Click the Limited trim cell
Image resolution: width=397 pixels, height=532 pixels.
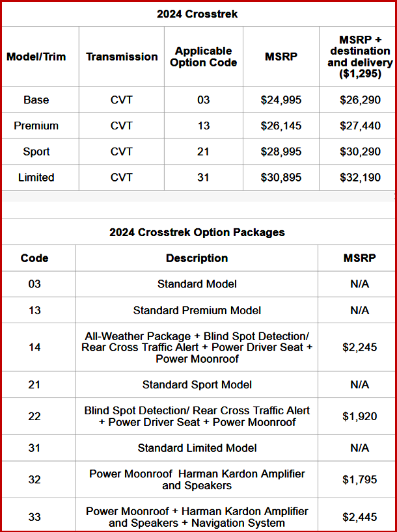point(36,177)
